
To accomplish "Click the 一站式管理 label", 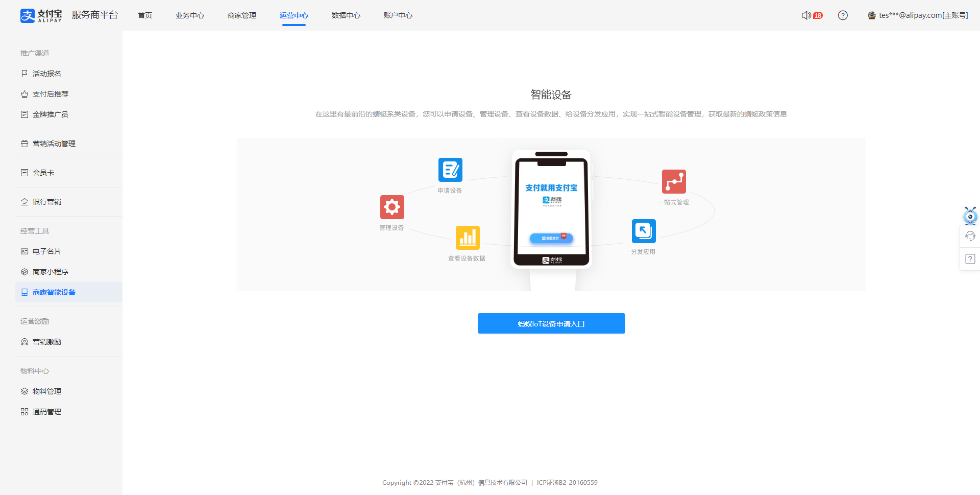I will point(673,202).
